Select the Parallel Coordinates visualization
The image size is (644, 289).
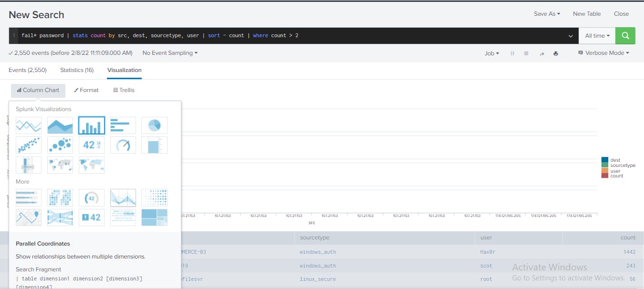(x=123, y=197)
